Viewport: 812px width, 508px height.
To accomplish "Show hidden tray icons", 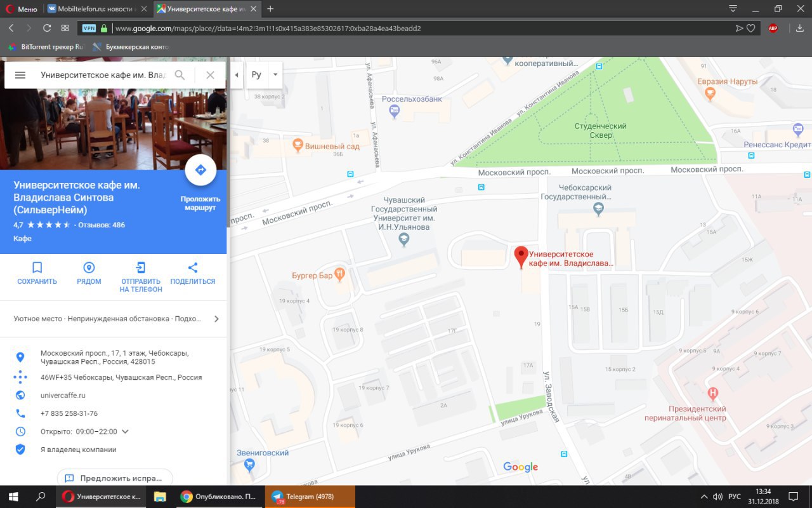I will click(x=704, y=497).
